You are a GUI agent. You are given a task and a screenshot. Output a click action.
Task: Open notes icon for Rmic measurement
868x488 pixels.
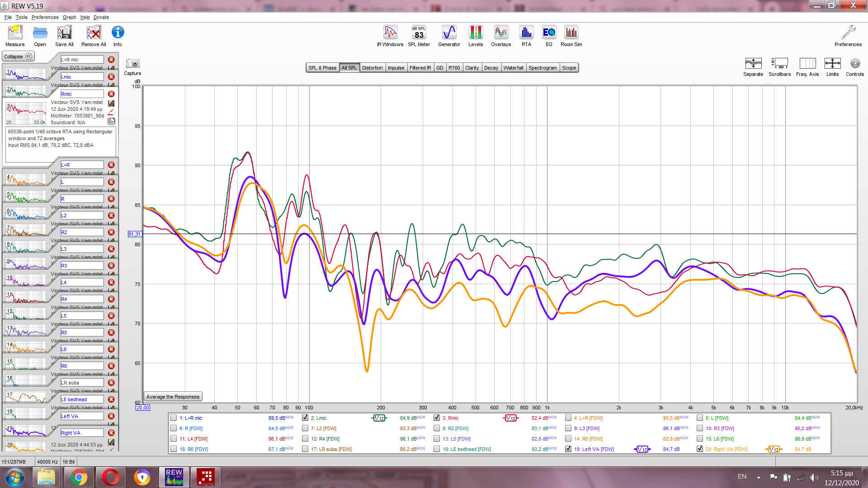coord(111,121)
